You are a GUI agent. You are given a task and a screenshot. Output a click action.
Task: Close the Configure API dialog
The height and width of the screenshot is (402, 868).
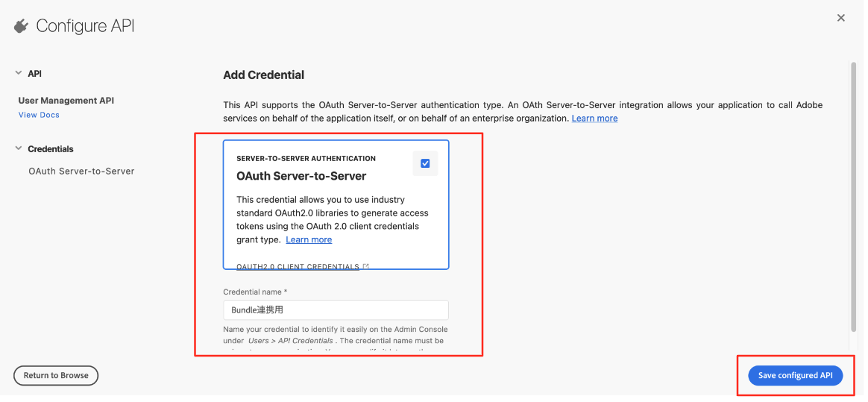coord(841,18)
